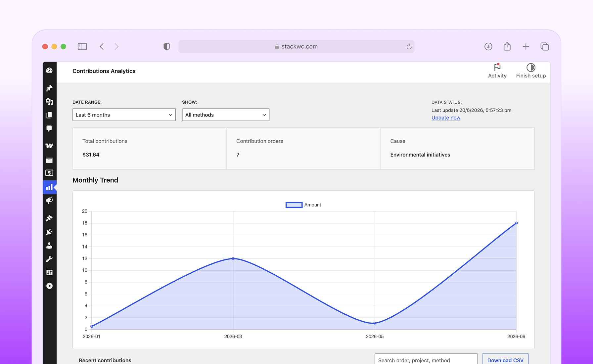Open Finish setup task list
This screenshot has height=364, width=593.
click(x=531, y=71)
